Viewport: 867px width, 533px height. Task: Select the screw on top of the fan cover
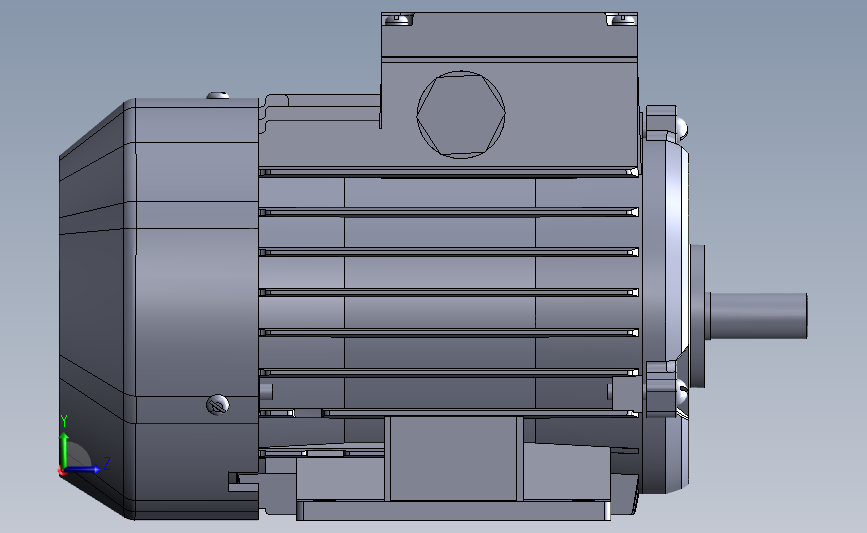[x=218, y=96]
